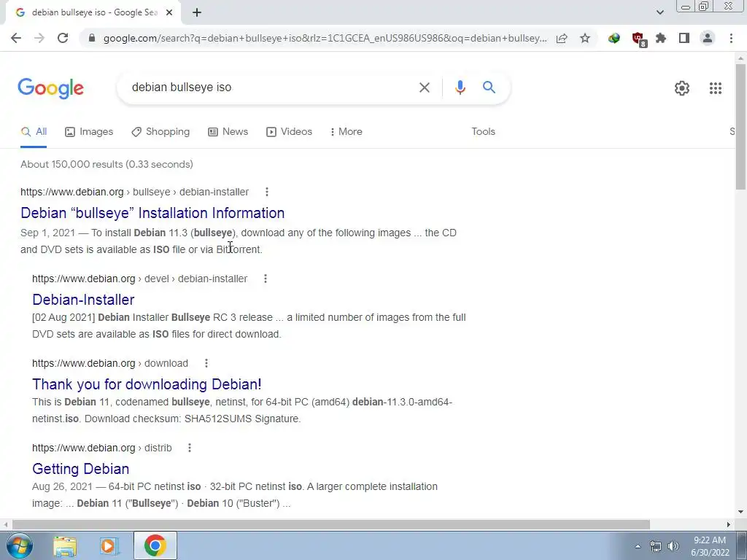Open the globe extension icon

click(614, 38)
